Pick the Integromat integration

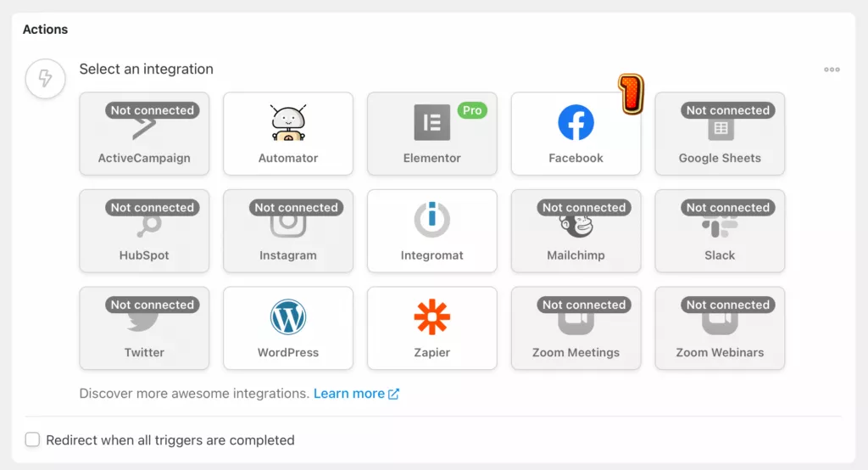click(431, 231)
